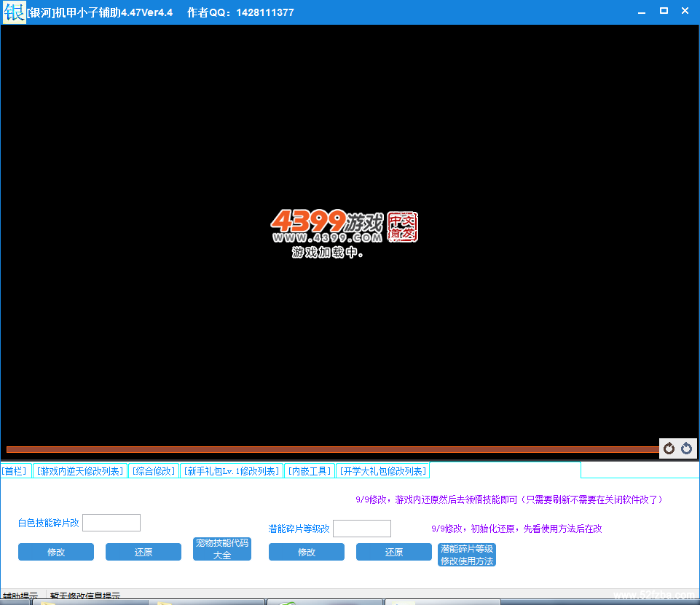Image resolution: width=700 pixels, height=605 pixels.
Task: Click the orange game loading progress bar
Action: click(x=333, y=449)
